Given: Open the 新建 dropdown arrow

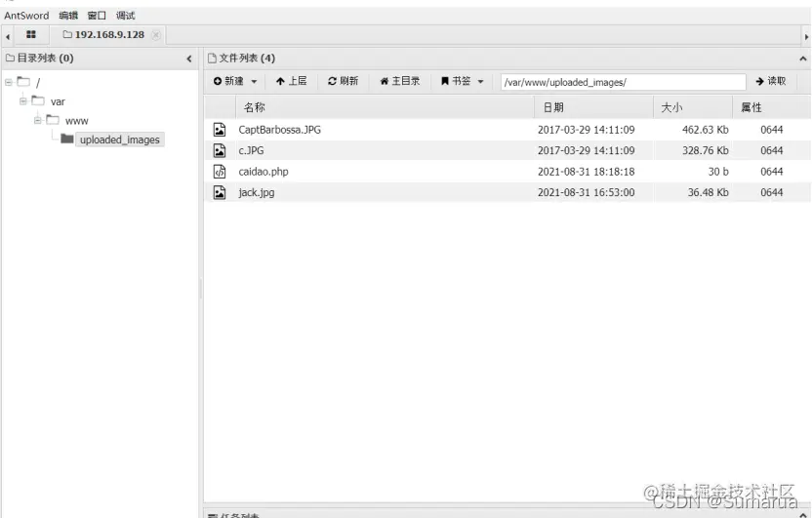Looking at the screenshot, I should [x=254, y=81].
